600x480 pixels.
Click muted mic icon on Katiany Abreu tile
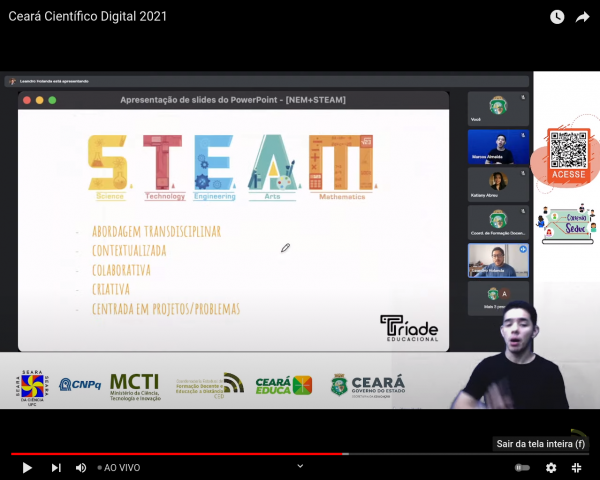click(523, 173)
